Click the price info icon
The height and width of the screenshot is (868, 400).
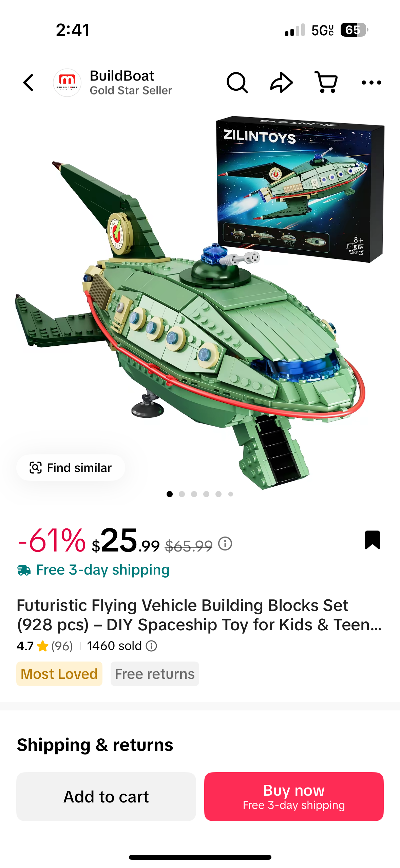(x=225, y=544)
